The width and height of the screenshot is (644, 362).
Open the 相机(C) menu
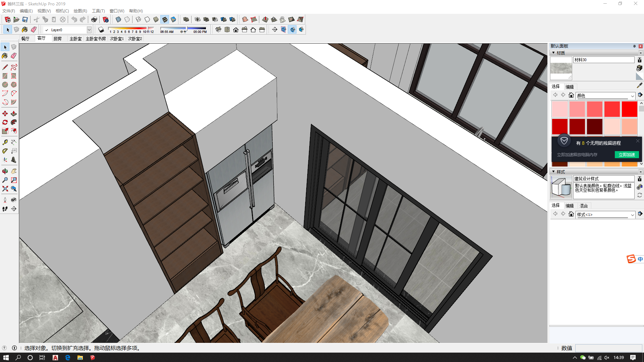point(62,11)
